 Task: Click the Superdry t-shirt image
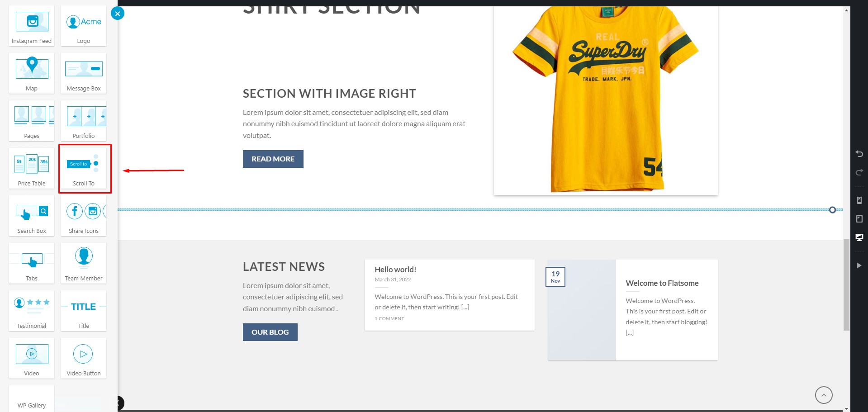(606, 100)
